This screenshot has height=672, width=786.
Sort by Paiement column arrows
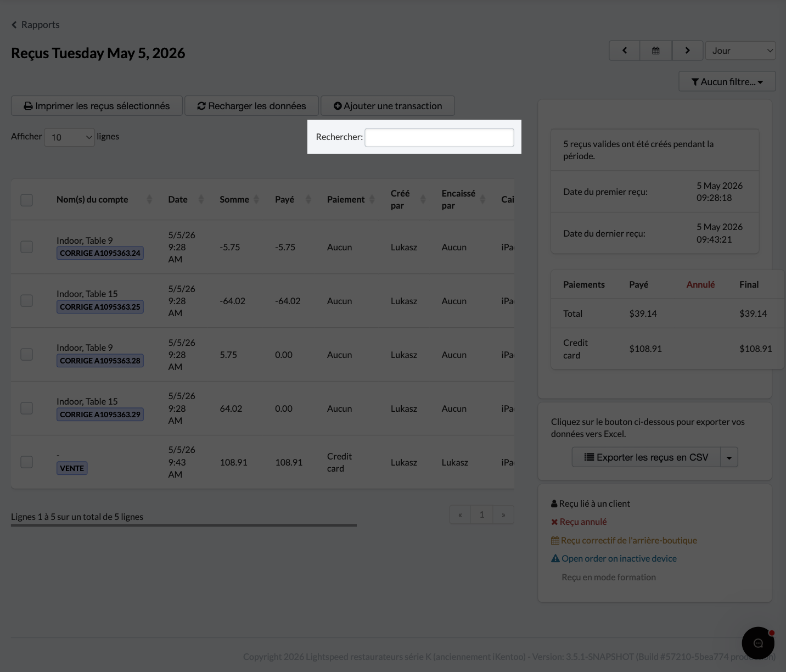pos(372,199)
